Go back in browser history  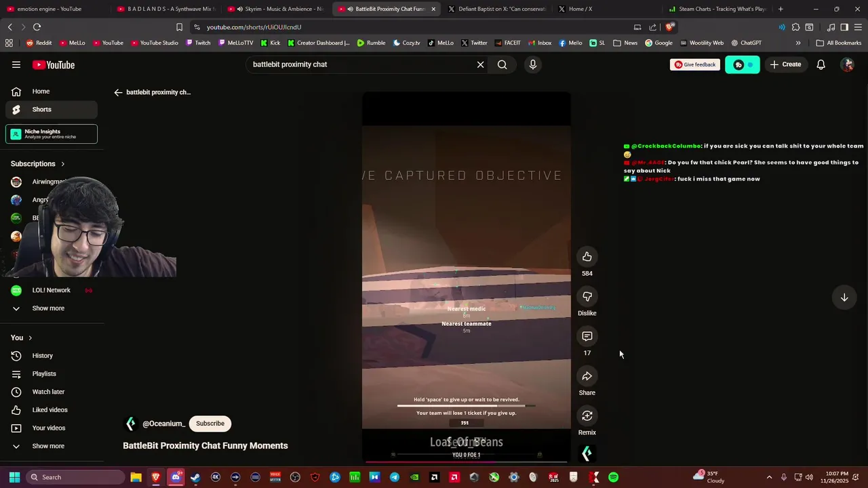9,27
